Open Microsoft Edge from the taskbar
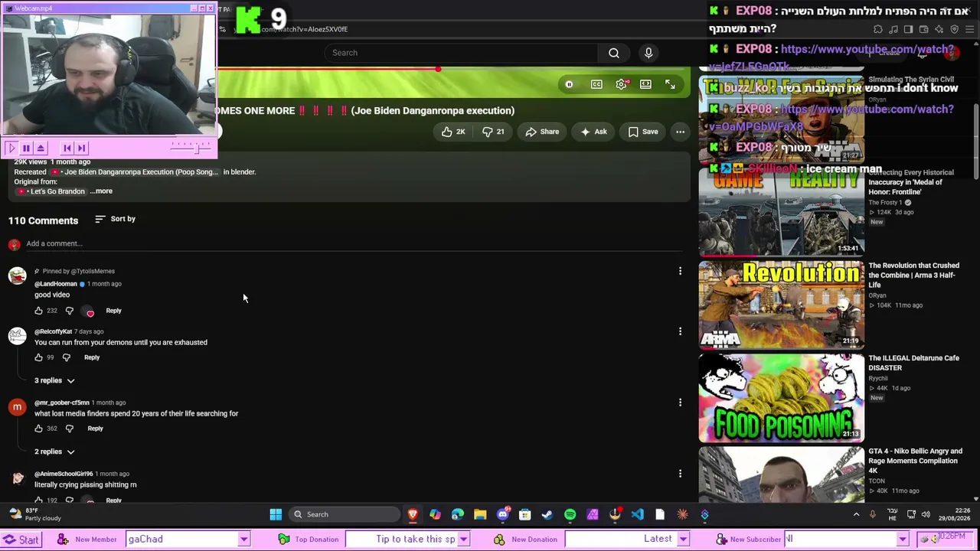 click(458, 514)
